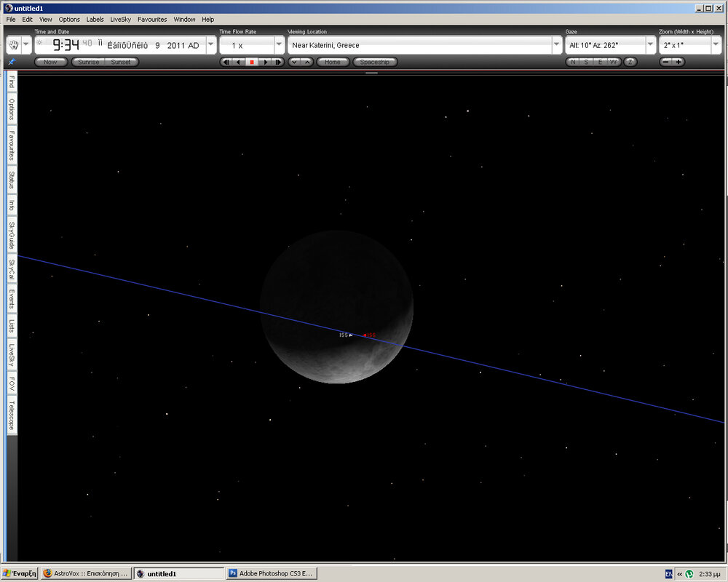Open the Time and Date dropdown
Screen dimensions: 728x582
tap(210, 44)
